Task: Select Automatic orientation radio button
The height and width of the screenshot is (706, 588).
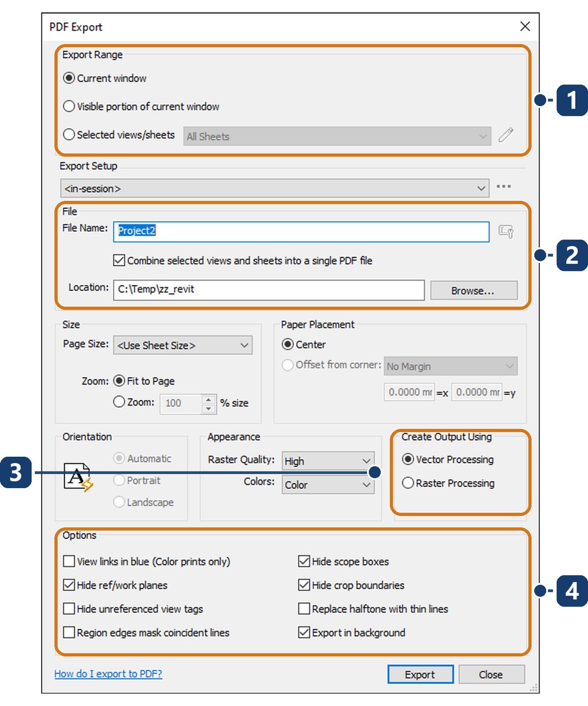Action: [x=119, y=458]
